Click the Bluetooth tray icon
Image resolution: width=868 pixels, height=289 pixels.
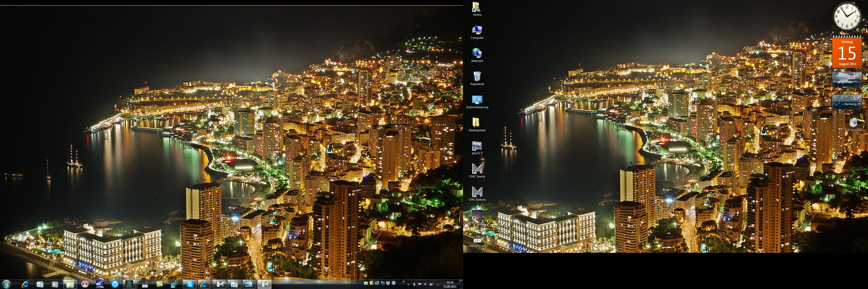click(x=414, y=285)
